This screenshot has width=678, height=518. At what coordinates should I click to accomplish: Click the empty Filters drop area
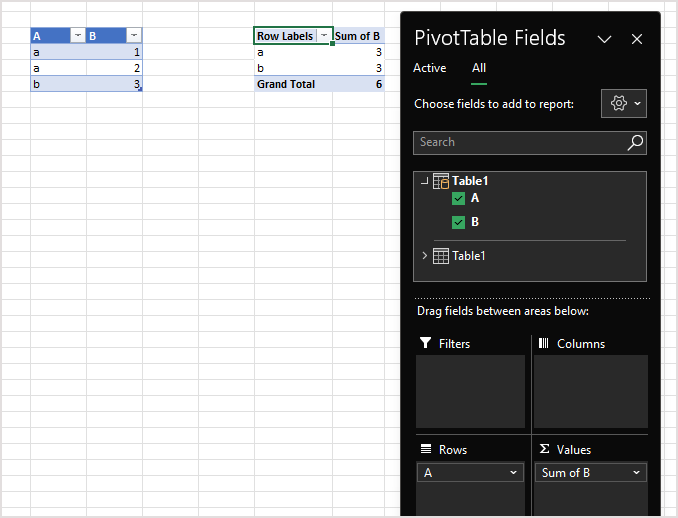click(x=470, y=391)
